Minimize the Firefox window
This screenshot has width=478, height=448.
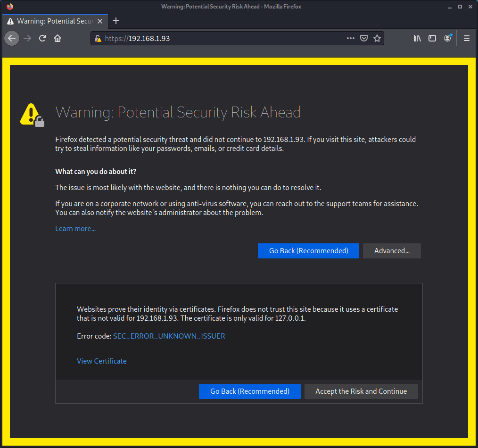point(449,7)
